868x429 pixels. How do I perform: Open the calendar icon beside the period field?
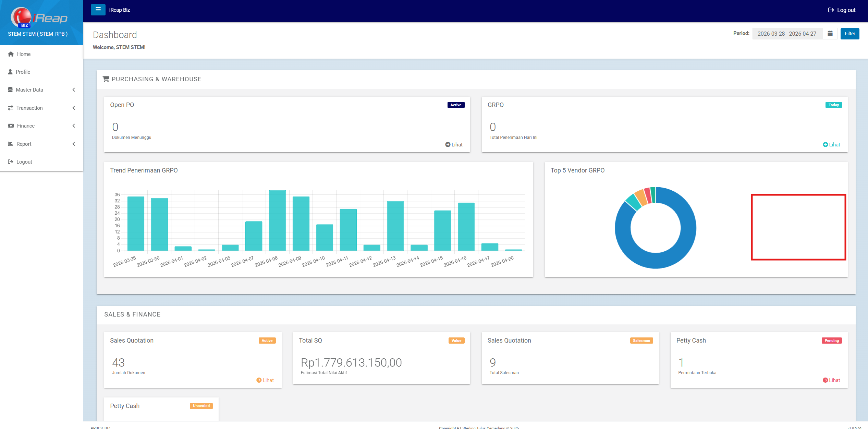point(830,33)
